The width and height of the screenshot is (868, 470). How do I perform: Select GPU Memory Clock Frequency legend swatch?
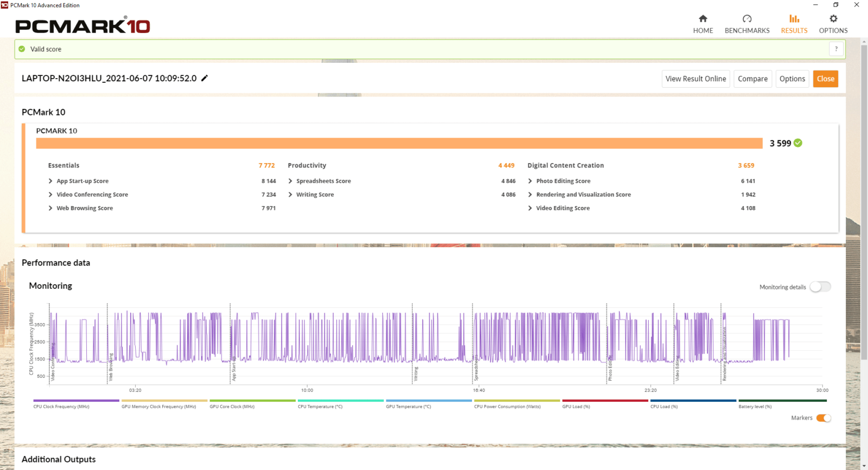click(x=164, y=401)
